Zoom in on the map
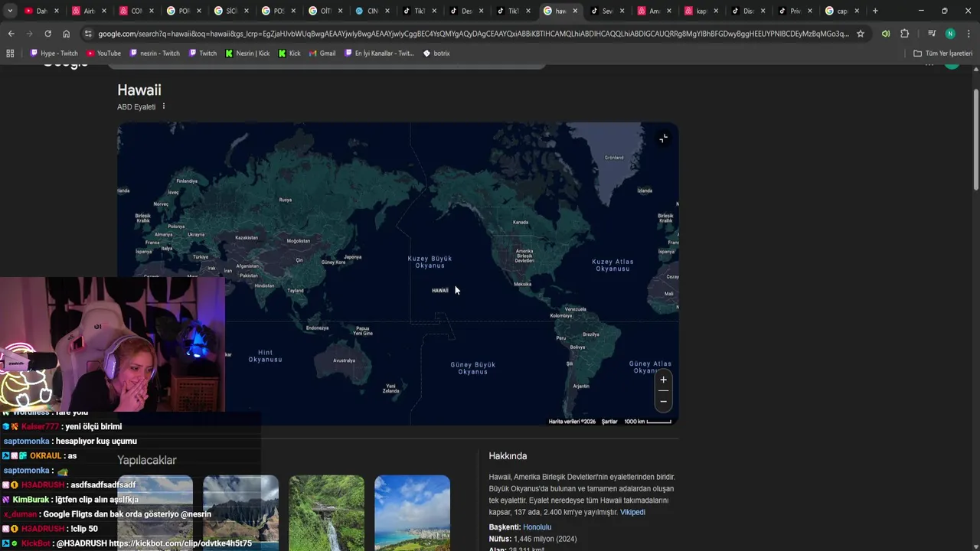This screenshot has height=551, width=980. [663, 380]
